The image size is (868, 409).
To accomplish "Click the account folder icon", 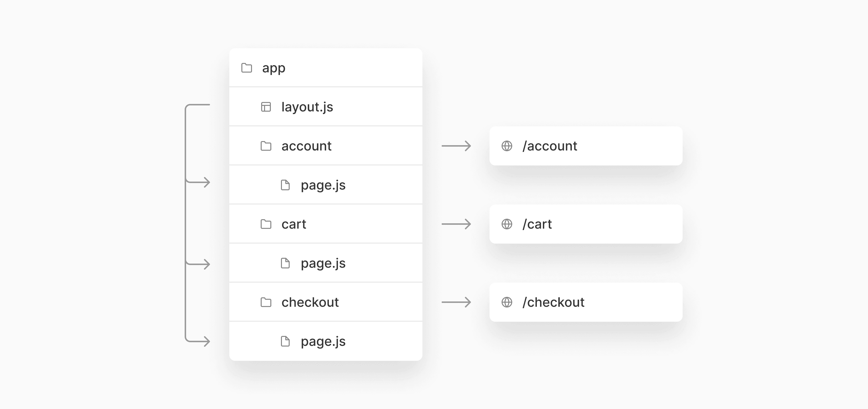I will click(266, 146).
